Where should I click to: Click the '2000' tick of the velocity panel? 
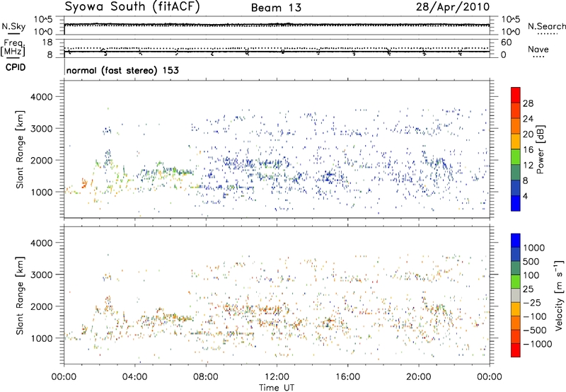tap(41, 306)
